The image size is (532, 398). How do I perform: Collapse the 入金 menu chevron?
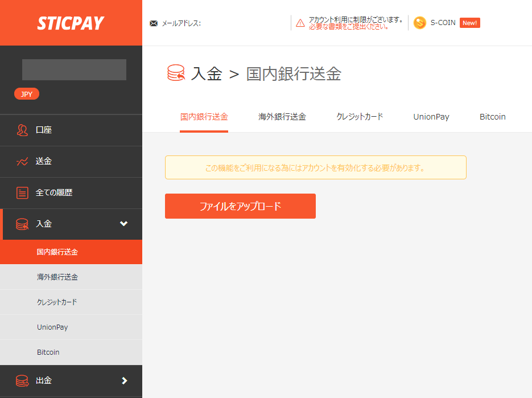(x=124, y=223)
